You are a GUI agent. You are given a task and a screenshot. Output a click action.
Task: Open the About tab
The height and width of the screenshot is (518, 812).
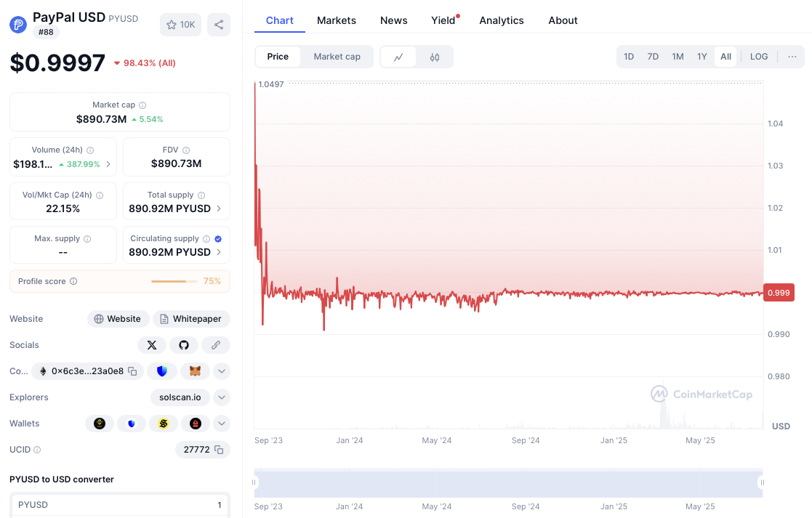point(563,20)
